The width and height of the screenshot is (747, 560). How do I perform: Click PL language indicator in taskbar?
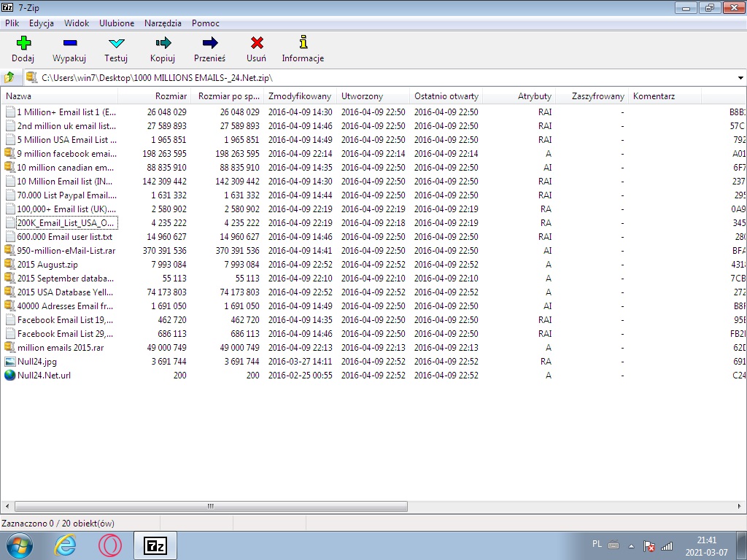point(597,544)
